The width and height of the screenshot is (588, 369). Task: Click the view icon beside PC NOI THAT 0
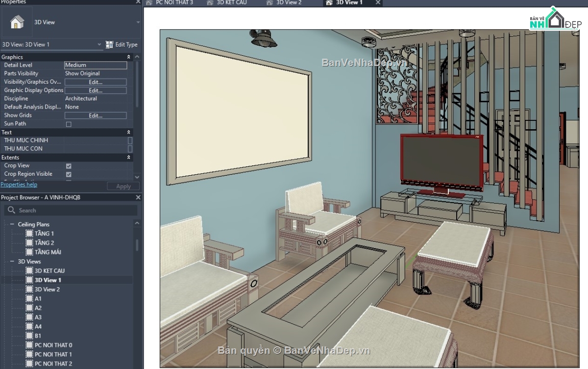(x=29, y=345)
